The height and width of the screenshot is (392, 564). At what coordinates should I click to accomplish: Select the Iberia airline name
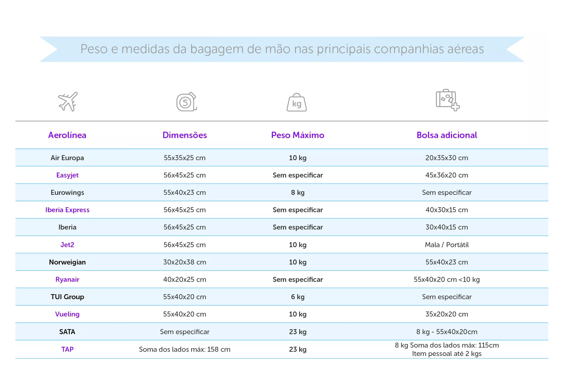tap(67, 227)
